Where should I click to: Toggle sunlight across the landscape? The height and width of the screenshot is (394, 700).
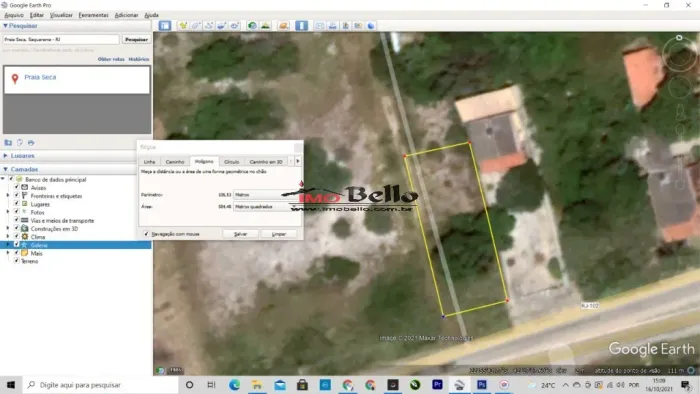(265, 25)
